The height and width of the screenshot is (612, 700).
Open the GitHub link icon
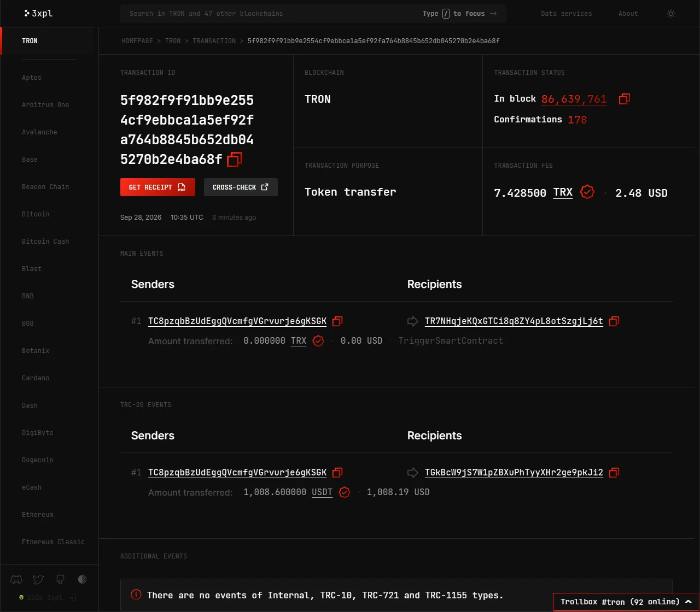60,579
